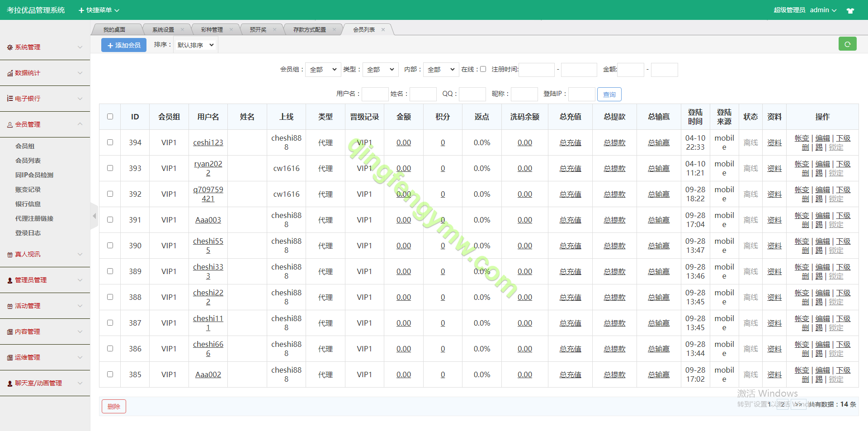Close the 系统设置 tab
This screenshot has height=431, width=868.
(x=182, y=30)
